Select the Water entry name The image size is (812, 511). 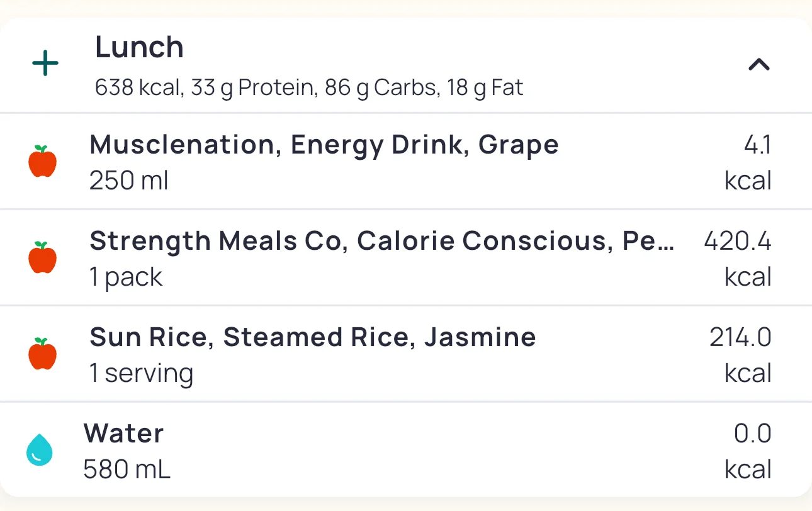pos(123,434)
